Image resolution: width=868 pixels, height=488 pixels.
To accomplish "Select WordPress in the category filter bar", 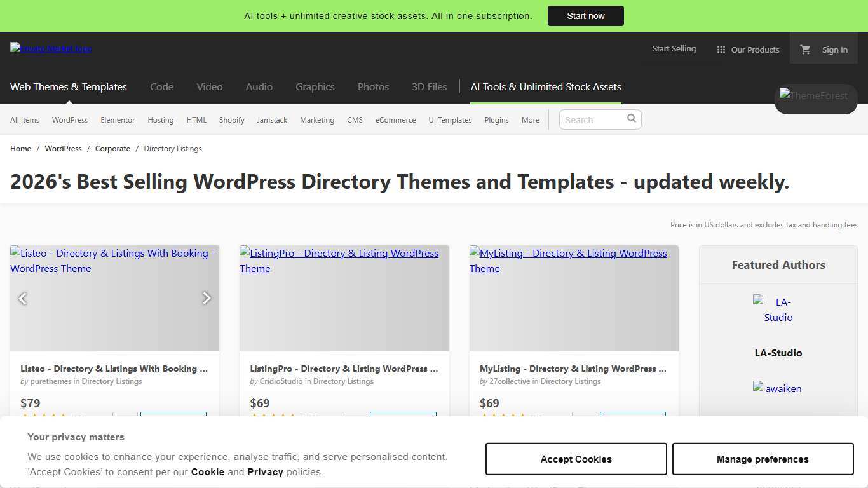I will (x=69, y=119).
